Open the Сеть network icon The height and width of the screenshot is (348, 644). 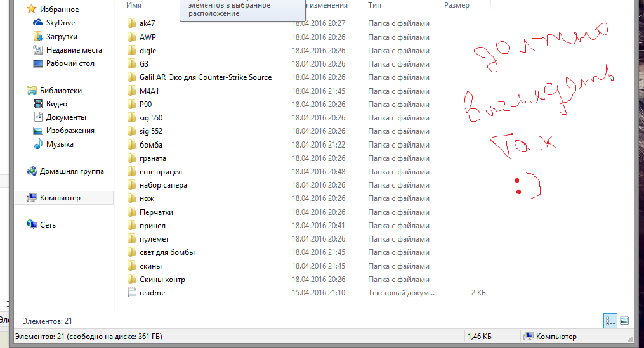click(x=32, y=224)
